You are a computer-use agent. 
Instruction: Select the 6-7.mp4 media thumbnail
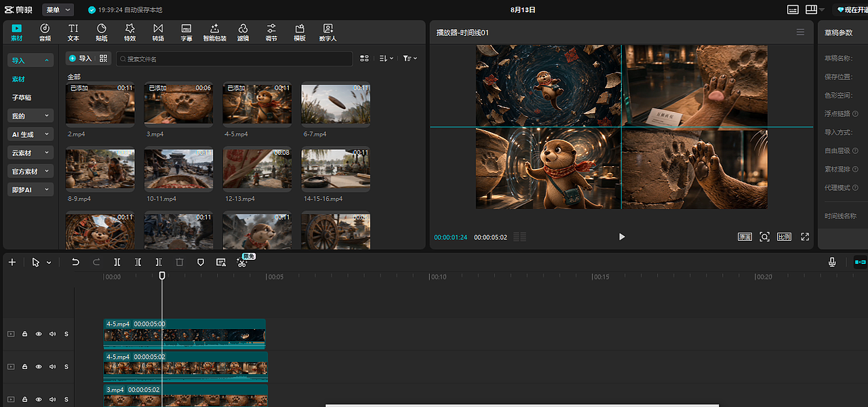pos(336,104)
